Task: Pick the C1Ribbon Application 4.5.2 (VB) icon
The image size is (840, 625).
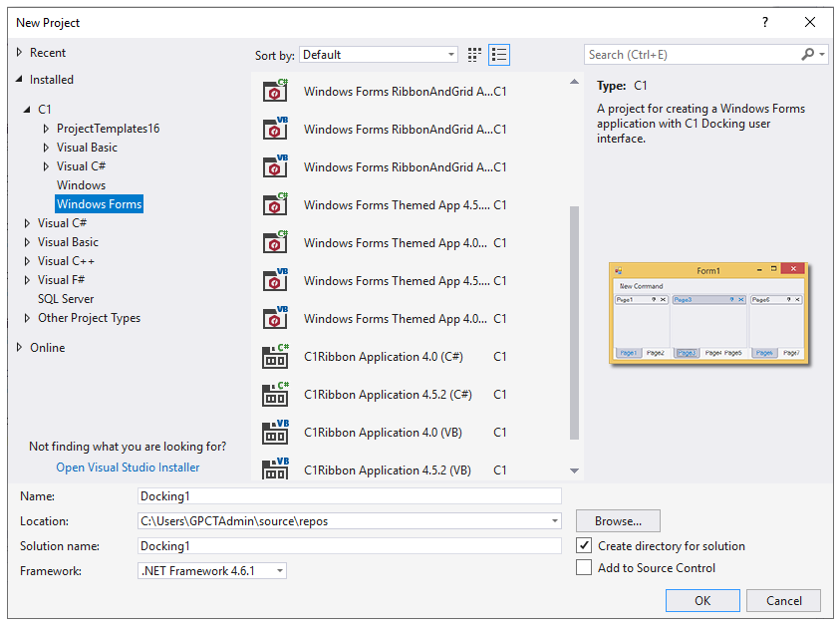Action: coord(275,469)
